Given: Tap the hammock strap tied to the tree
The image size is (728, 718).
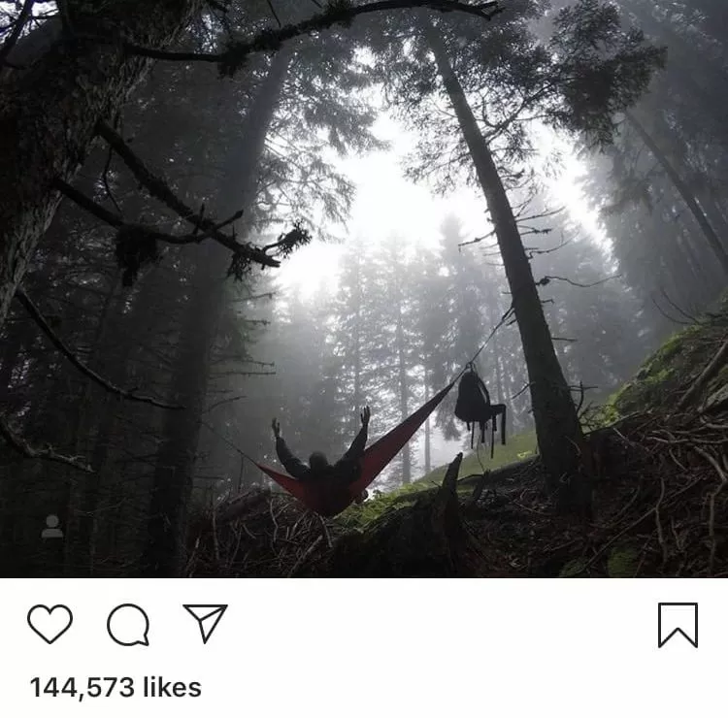Looking at the screenshot, I should (487, 342).
